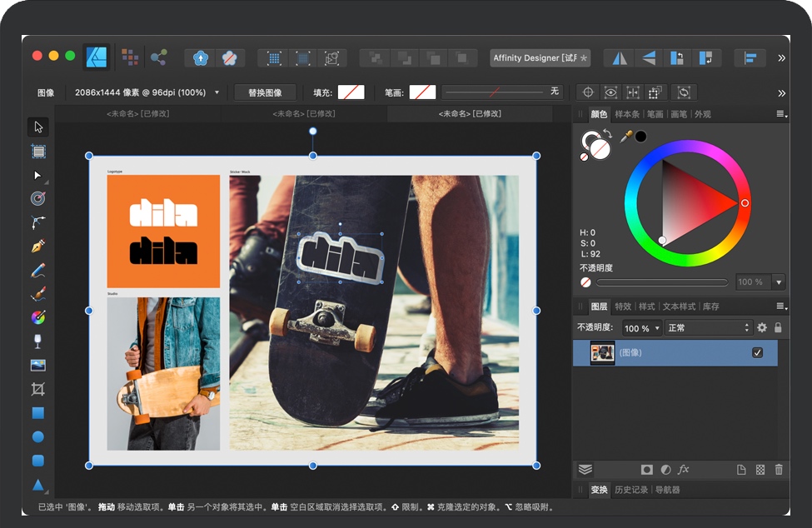Click the 填充 fill color swatch
The height and width of the screenshot is (528, 812).
pos(351,92)
